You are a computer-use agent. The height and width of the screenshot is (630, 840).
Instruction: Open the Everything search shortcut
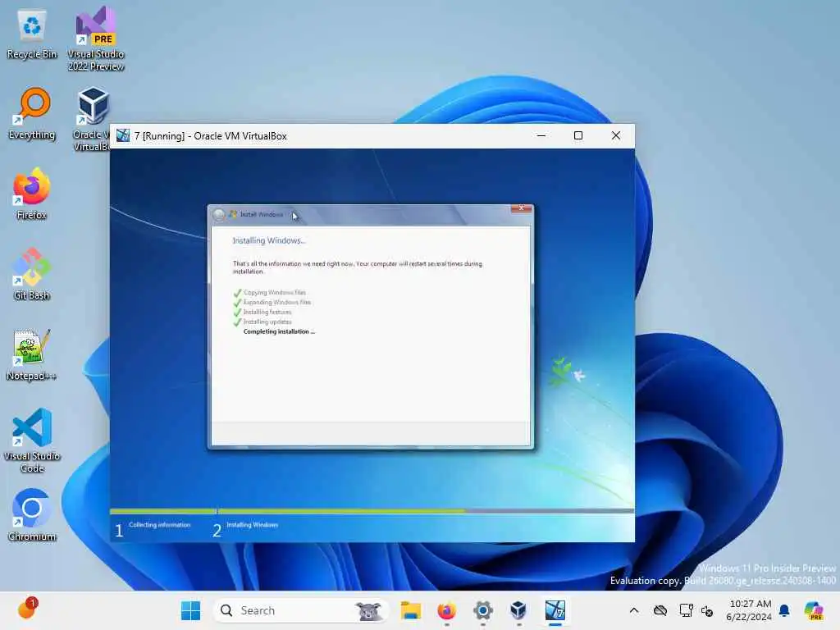point(32,113)
